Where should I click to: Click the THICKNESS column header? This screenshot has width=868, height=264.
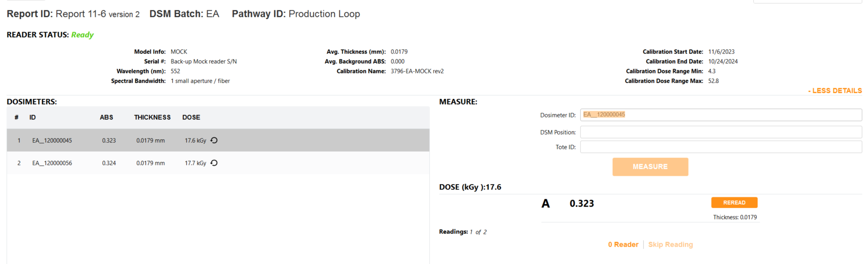tap(152, 117)
